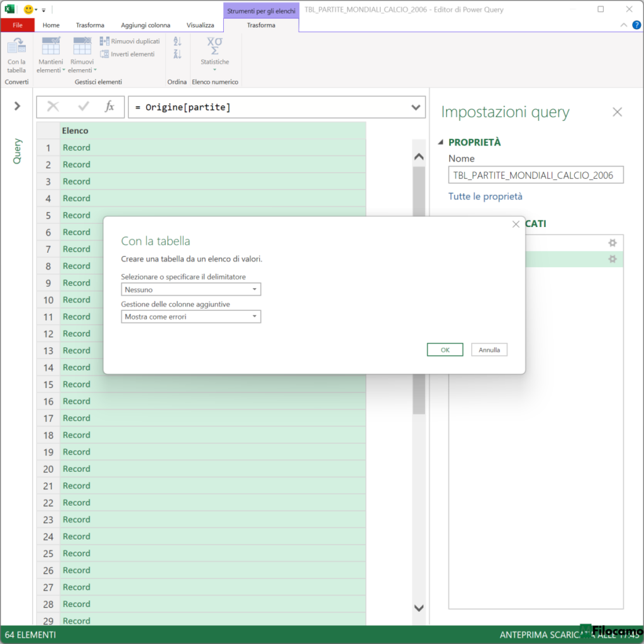Click OK in the dialog
Viewport: 644px width, 644px height.
coord(445,350)
